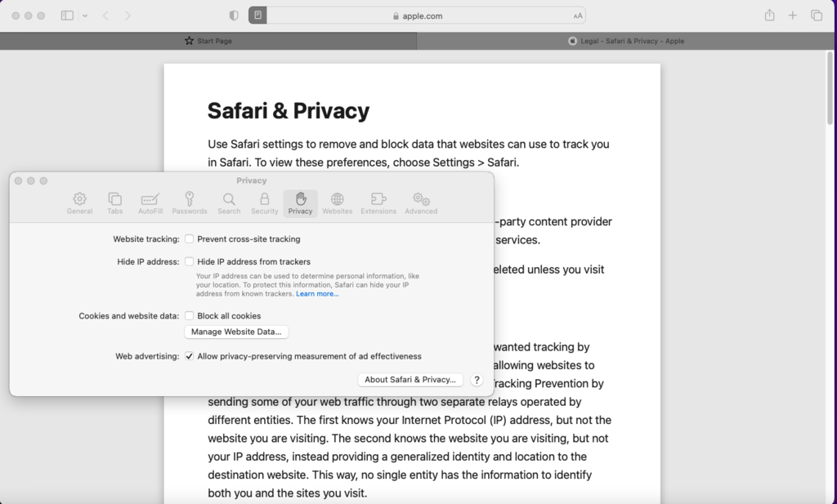Check the Block all cookies box

(189, 316)
